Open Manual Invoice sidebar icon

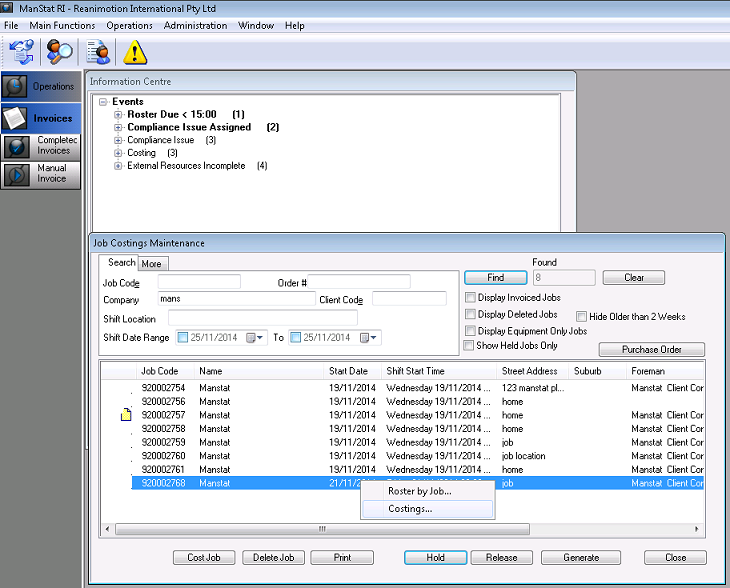tap(17, 175)
